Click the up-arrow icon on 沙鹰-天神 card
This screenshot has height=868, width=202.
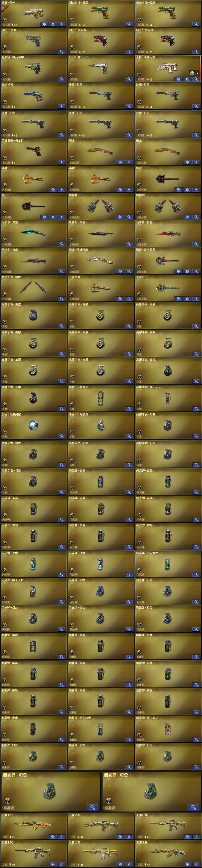[x=62, y=24]
